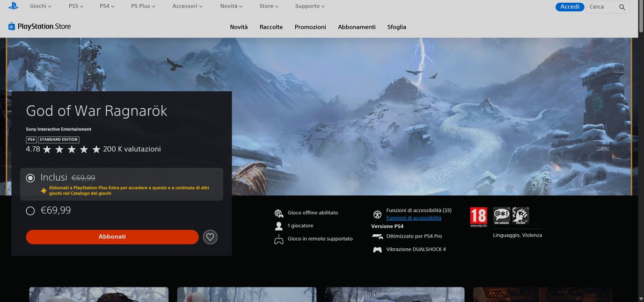Click the accessibility features icon

tap(377, 214)
